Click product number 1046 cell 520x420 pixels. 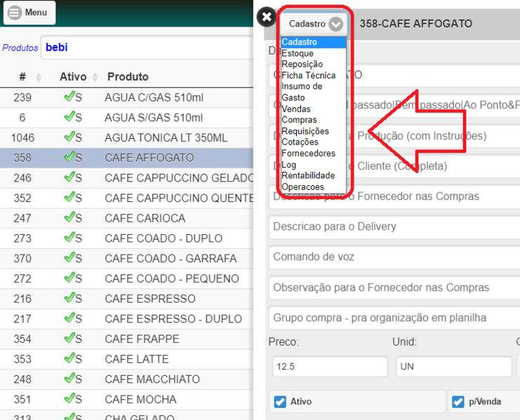(22, 138)
